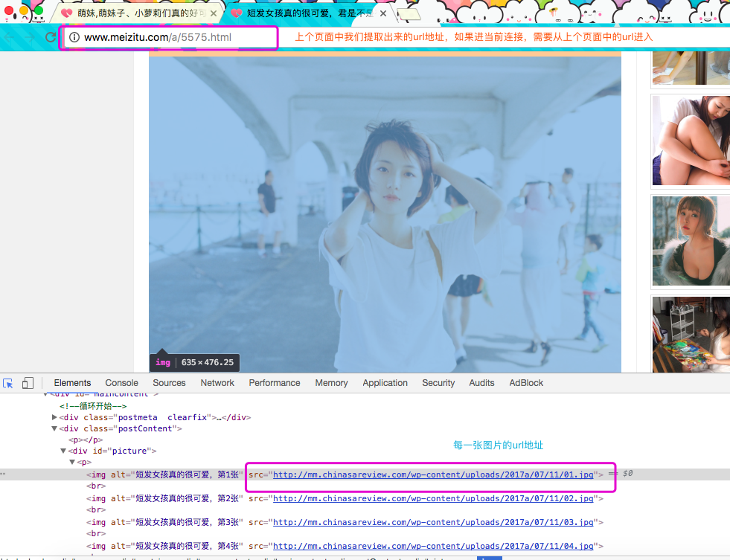Select the img row for 第2张
Viewport: 730px width, 560px height.
coord(345,498)
